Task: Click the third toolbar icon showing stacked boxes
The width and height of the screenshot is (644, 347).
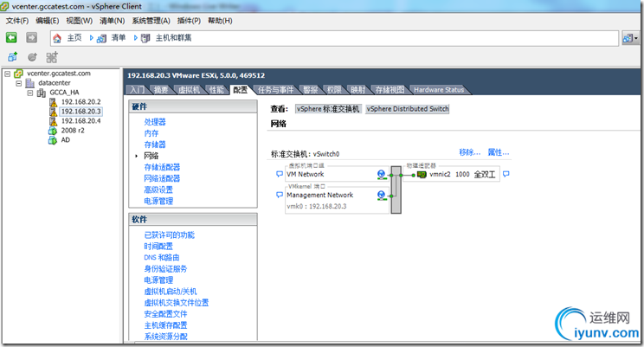Action: pos(52,57)
